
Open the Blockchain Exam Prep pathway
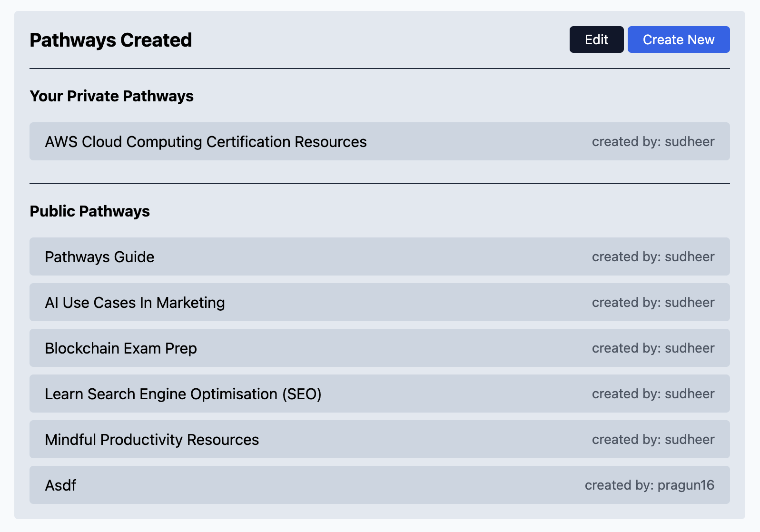pyautogui.click(x=121, y=348)
